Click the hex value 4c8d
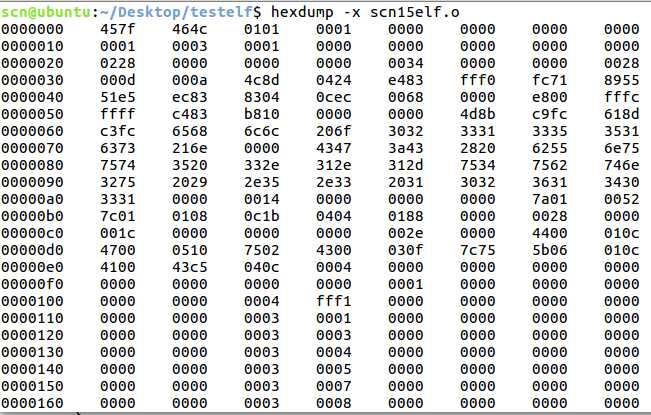Viewport: 651px width, 415px height. pyautogui.click(x=262, y=80)
